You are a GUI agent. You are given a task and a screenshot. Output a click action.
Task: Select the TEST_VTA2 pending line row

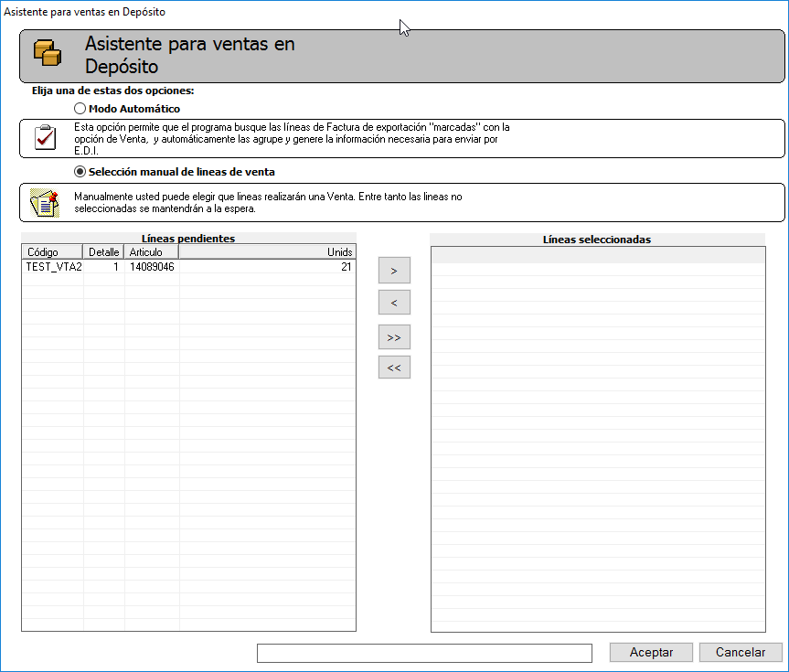(53, 267)
